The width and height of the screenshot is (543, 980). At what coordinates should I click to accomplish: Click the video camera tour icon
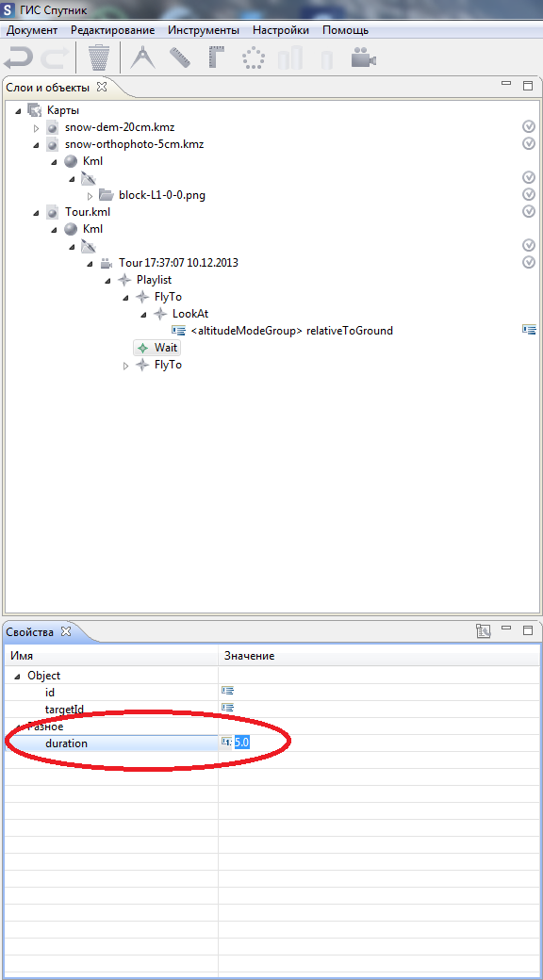point(364,58)
